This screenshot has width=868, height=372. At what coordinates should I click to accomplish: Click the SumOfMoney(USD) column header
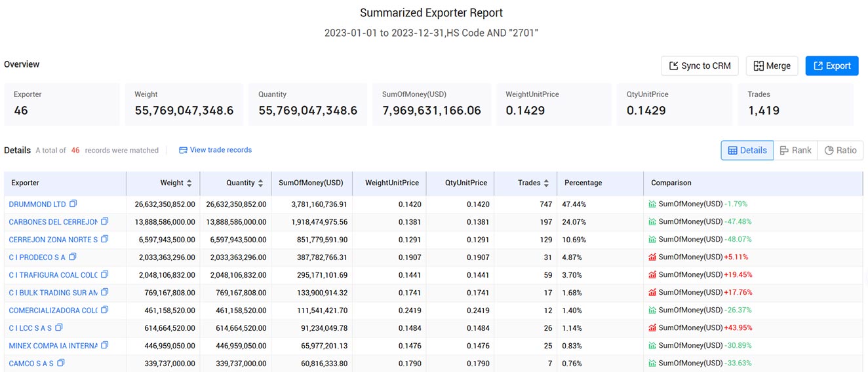pyautogui.click(x=311, y=183)
